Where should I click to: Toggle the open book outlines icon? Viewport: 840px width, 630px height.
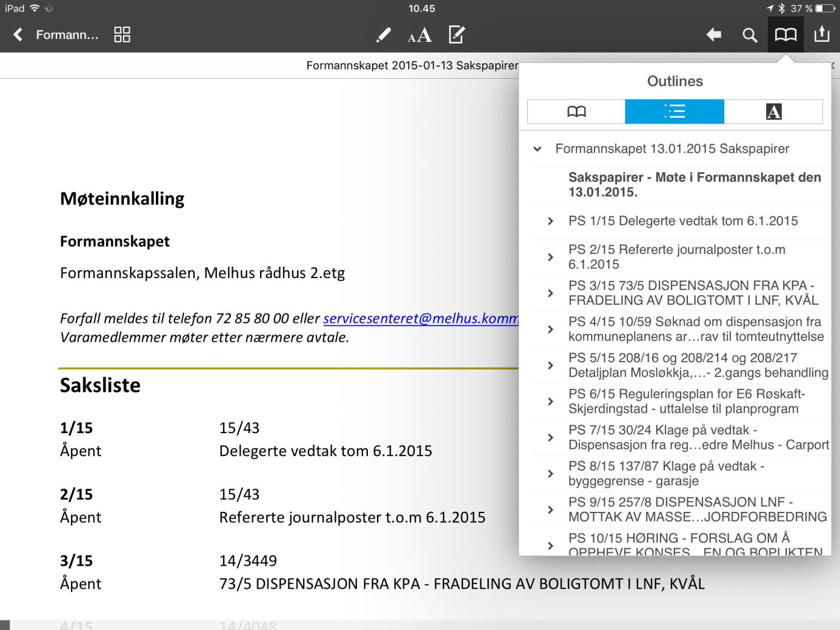tap(785, 35)
